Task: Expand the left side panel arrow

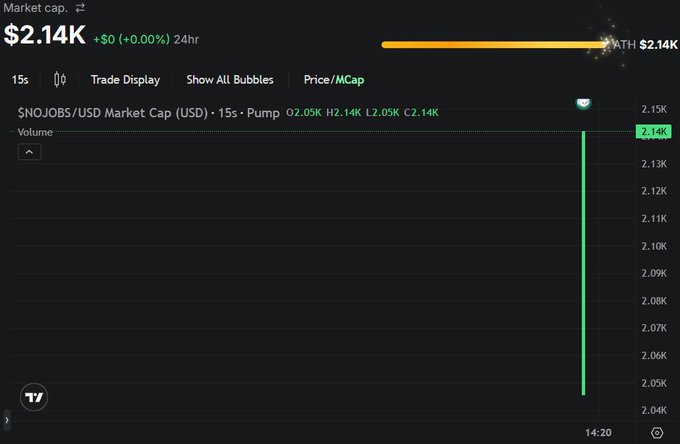Action: [x=7, y=420]
